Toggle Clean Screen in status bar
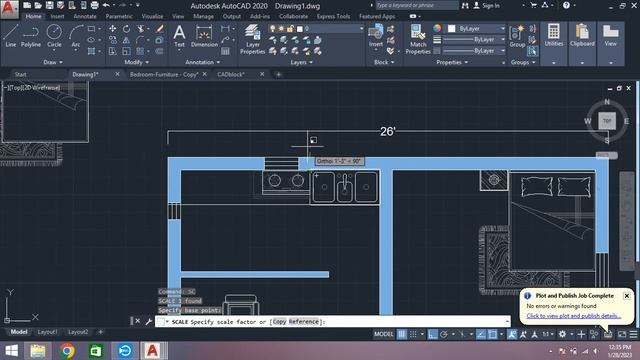The width and height of the screenshot is (640, 360). (622, 334)
